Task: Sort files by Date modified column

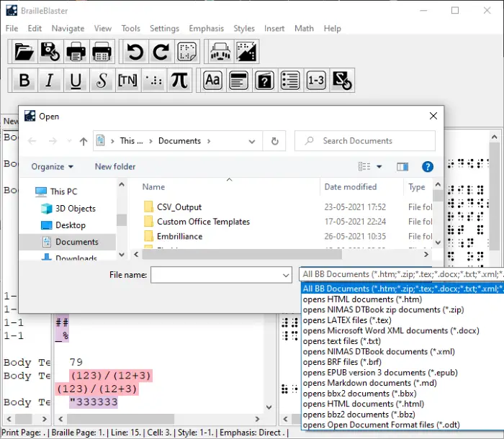Action: [361, 187]
